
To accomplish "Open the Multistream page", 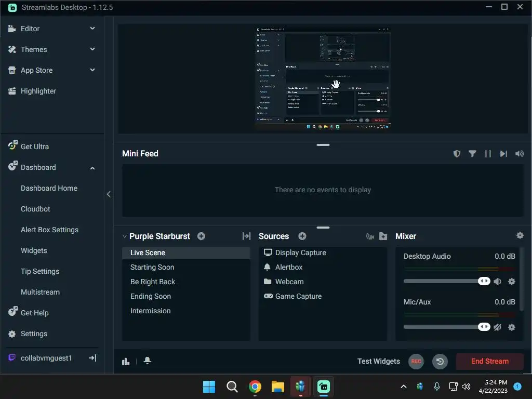I will (x=40, y=292).
